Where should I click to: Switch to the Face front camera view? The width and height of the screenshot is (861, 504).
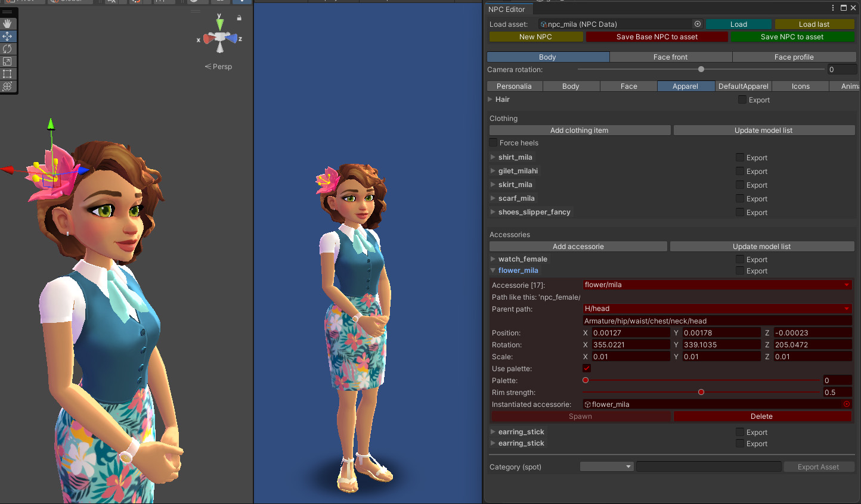pos(670,57)
